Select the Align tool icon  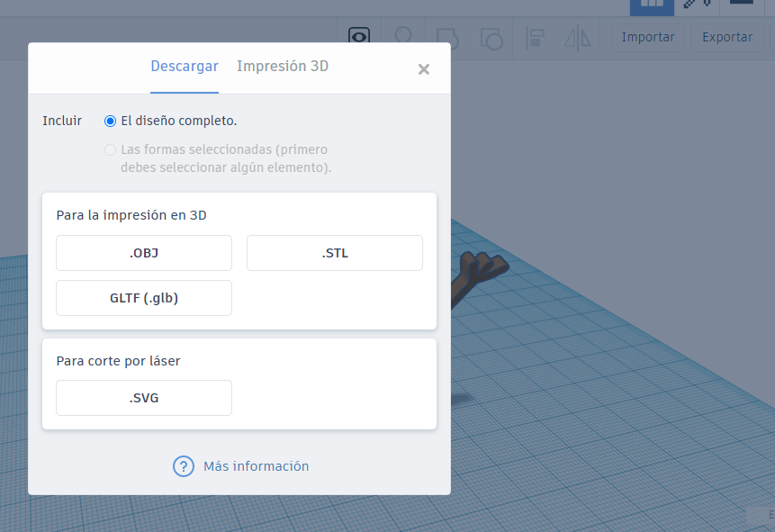point(535,38)
